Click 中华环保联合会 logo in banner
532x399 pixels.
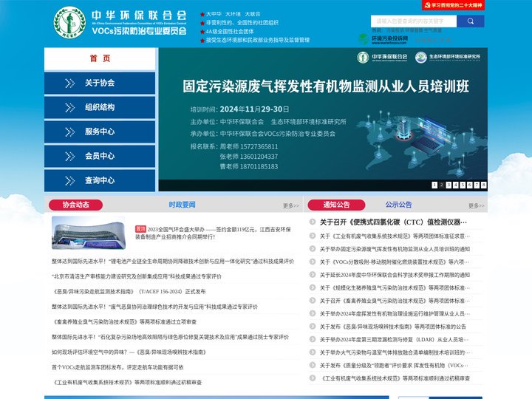tap(382, 58)
